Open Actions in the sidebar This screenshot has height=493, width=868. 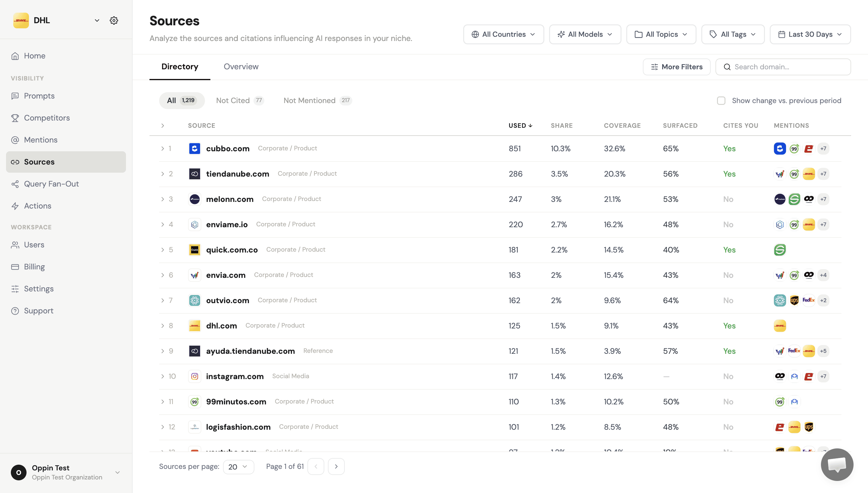pos(66,206)
